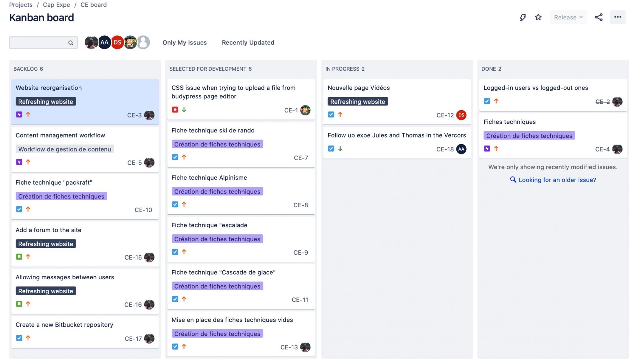Toggle the Recently Updated filter
The height and width of the screenshot is (364, 637).
(x=248, y=42)
